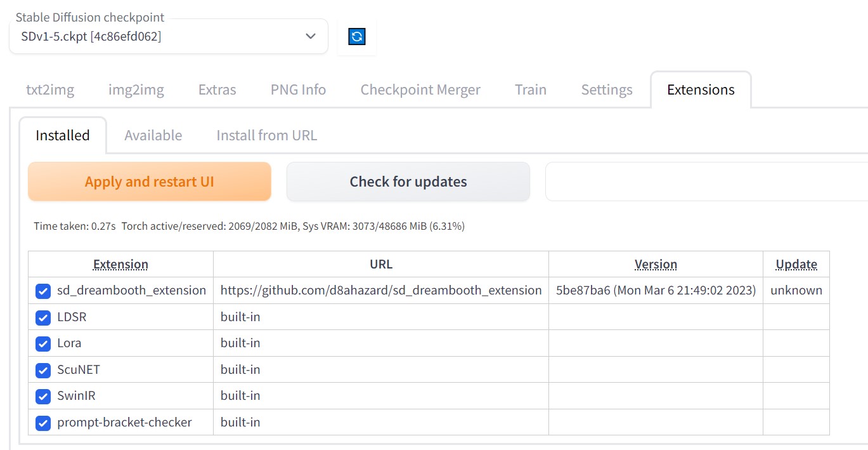Switch to the Train tab
This screenshot has width=868, height=450.
(531, 90)
